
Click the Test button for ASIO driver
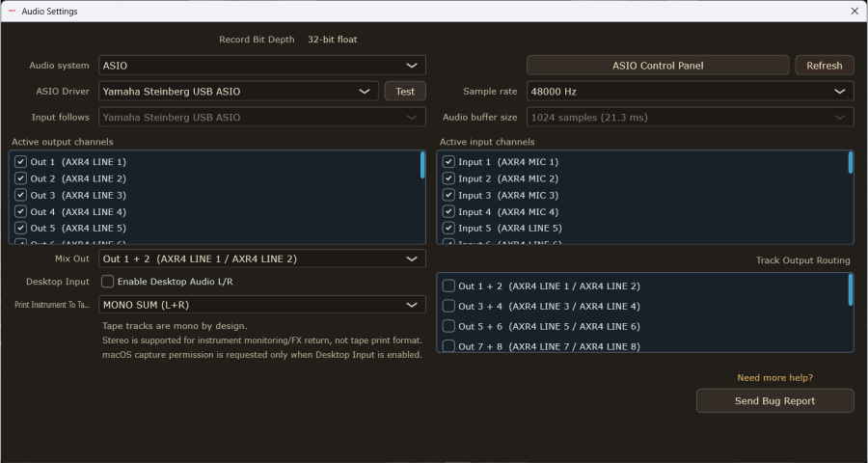(405, 92)
